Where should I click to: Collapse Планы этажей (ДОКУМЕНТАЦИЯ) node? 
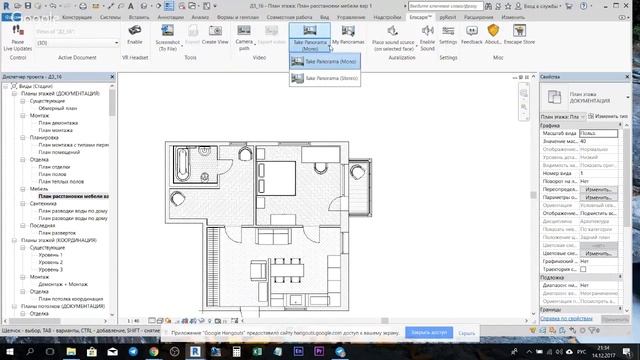point(14,94)
